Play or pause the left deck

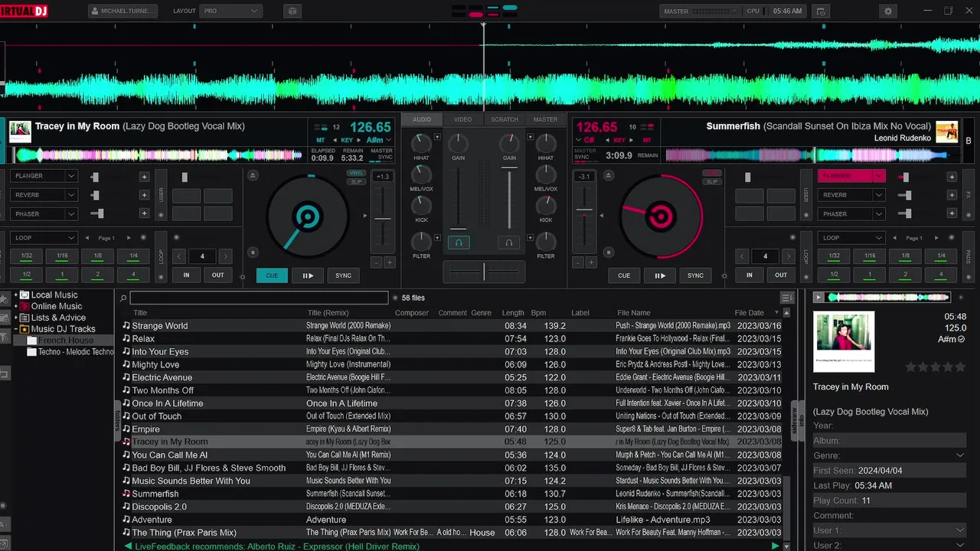[308, 275]
